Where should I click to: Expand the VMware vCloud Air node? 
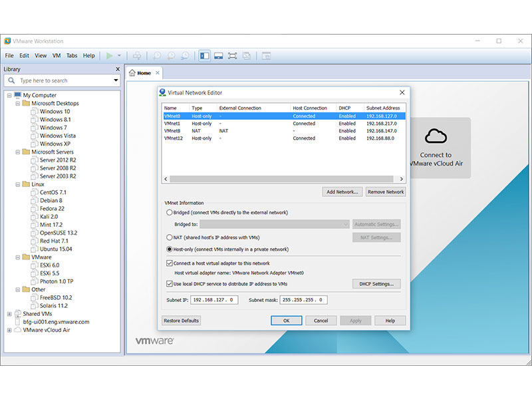(9, 330)
